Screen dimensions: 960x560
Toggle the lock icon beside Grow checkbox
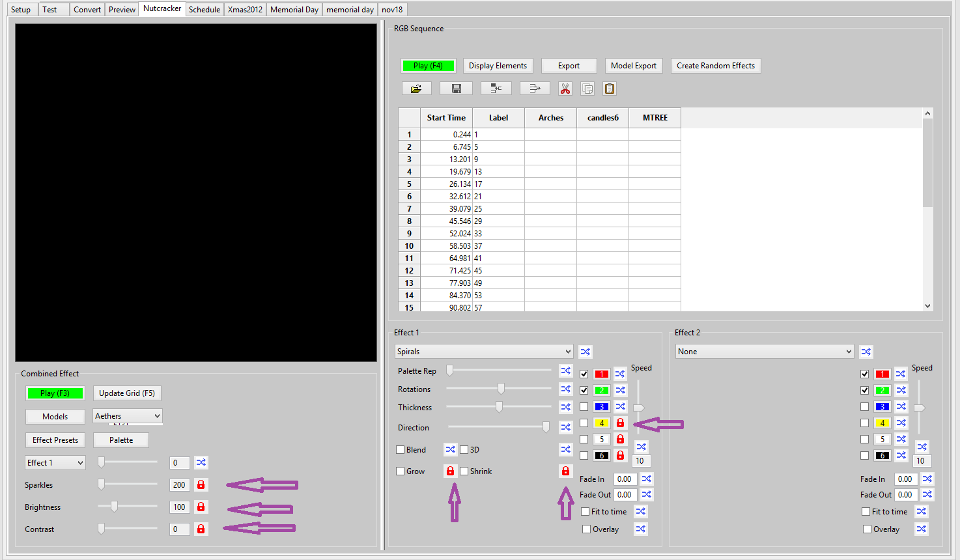pos(450,471)
